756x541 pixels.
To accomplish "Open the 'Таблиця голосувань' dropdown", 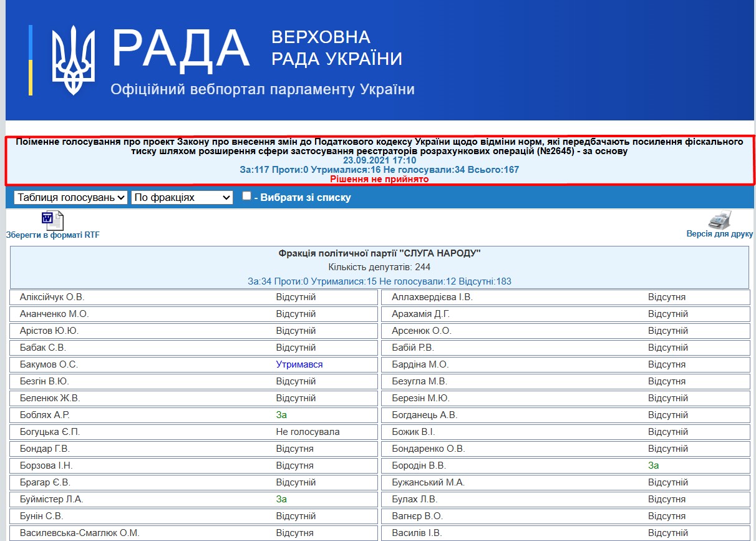I will point(70,197).
